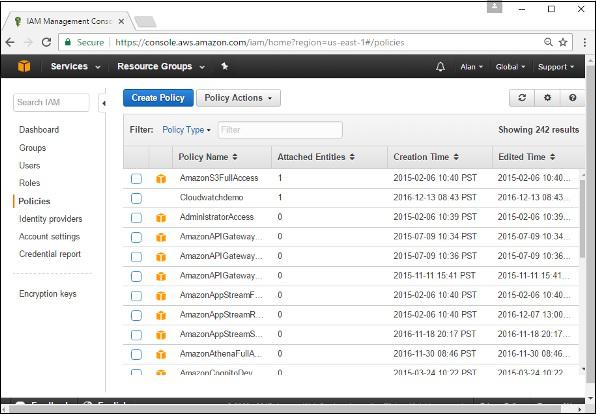Open the Cloudwatchdemo policy
This screenshot has width=596, height=414.
click(211, 197)
